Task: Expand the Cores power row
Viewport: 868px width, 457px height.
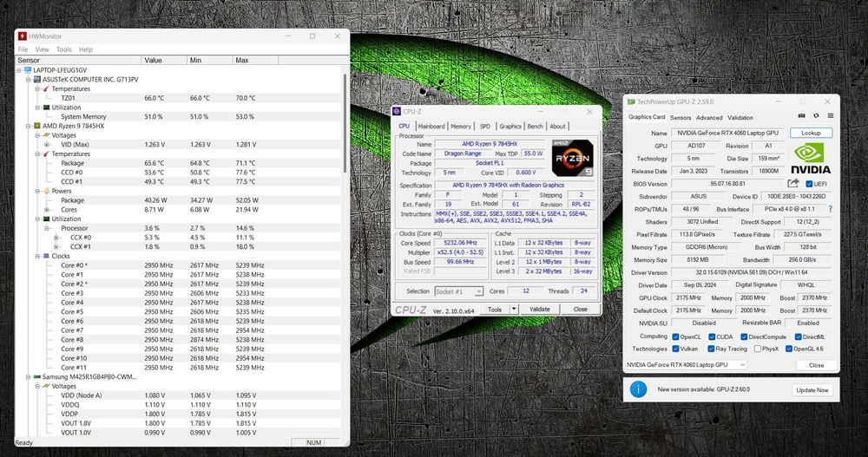Action: coord(47,210)
